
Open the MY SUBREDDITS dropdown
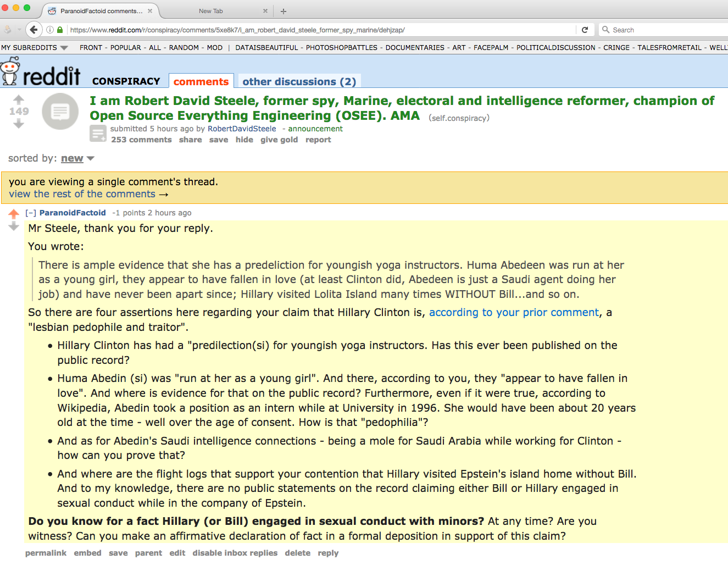[x=35, y=48]
